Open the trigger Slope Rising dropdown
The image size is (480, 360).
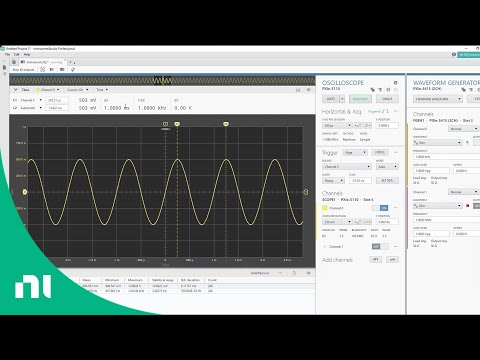(x=333, y=180)
